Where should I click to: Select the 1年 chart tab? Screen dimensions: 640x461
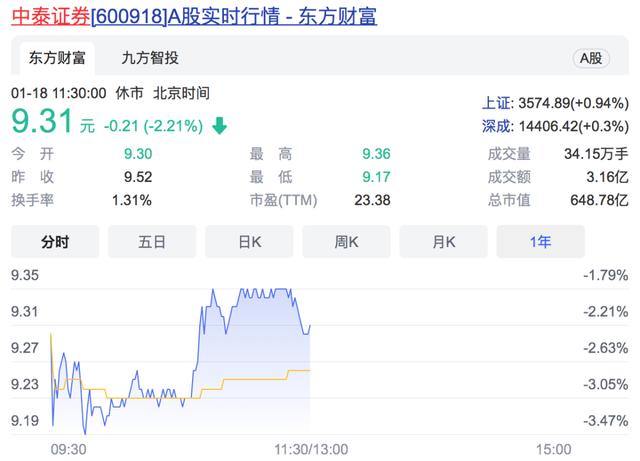(x=541, y=242)
